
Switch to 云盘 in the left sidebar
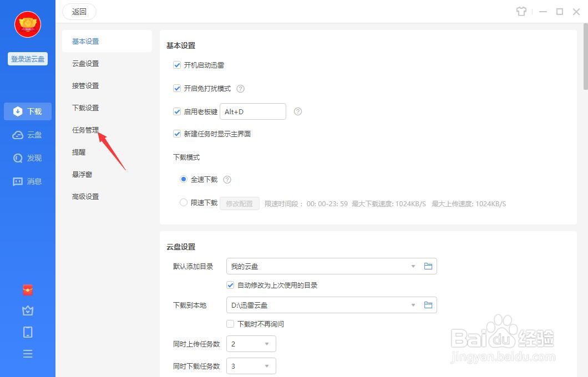[28, 134]
